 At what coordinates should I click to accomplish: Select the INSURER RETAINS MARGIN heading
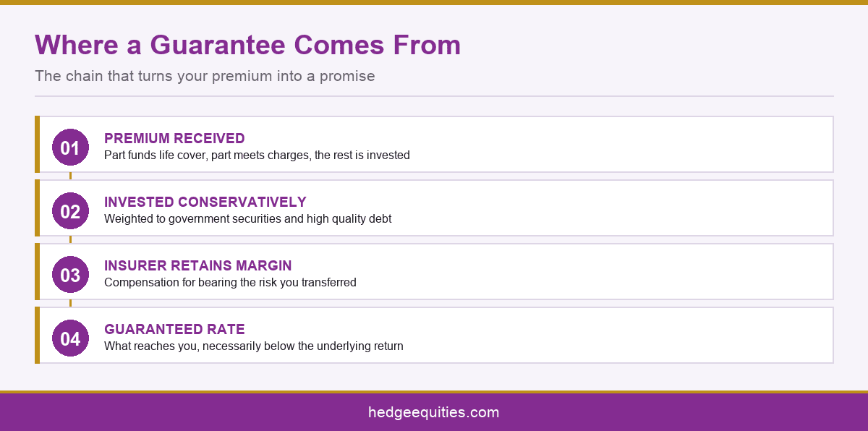tap(198, 265)
